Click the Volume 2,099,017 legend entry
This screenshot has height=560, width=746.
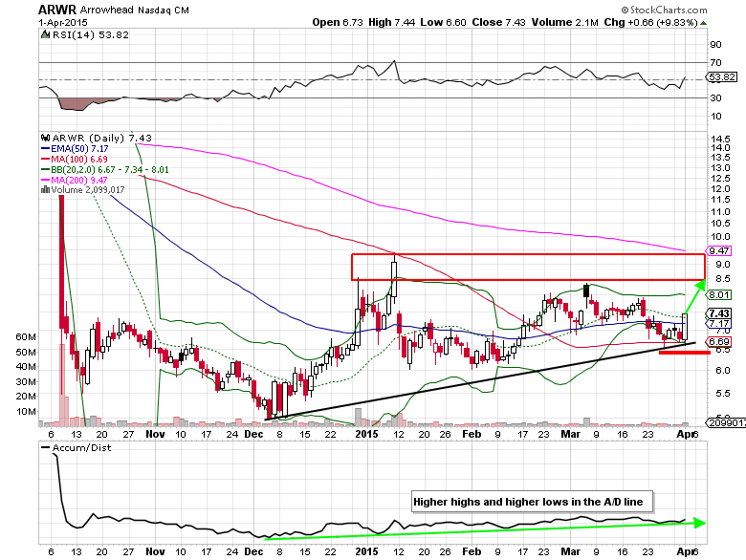84,190
